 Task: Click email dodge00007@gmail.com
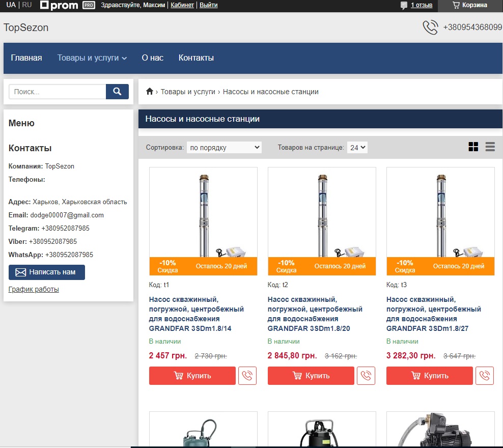[67, 215]
